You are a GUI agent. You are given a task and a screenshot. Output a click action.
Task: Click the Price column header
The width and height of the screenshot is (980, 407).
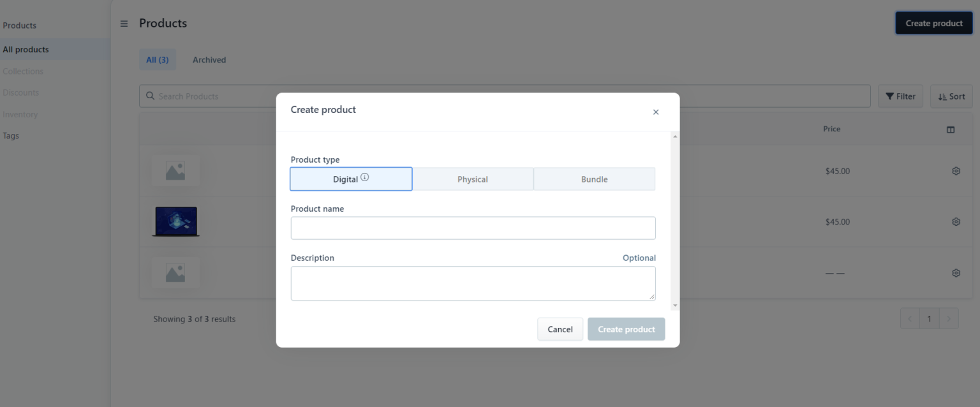(x=831, y=129)
